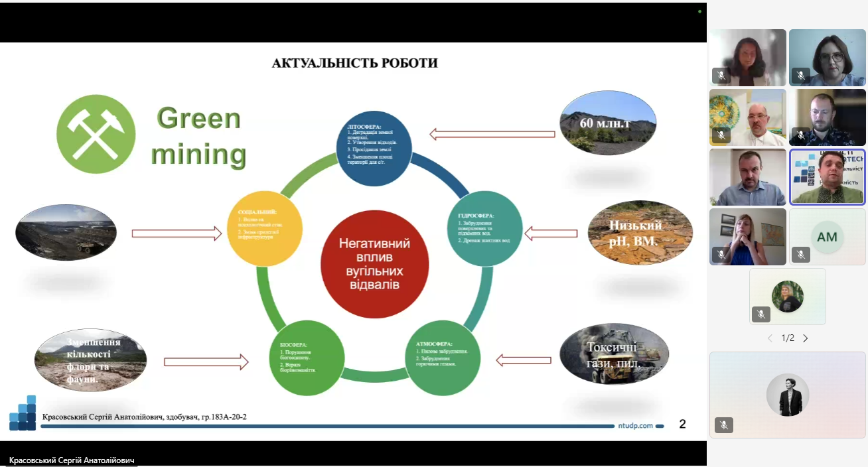Click the mic-off icon on the bald man's tile

click(x=721, y=135)
